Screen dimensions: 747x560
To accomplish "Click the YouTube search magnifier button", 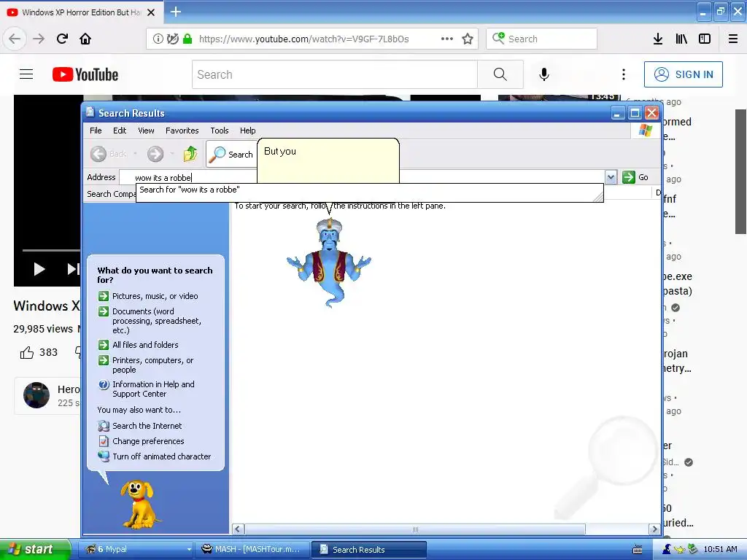I will click(x=500, y=74).
